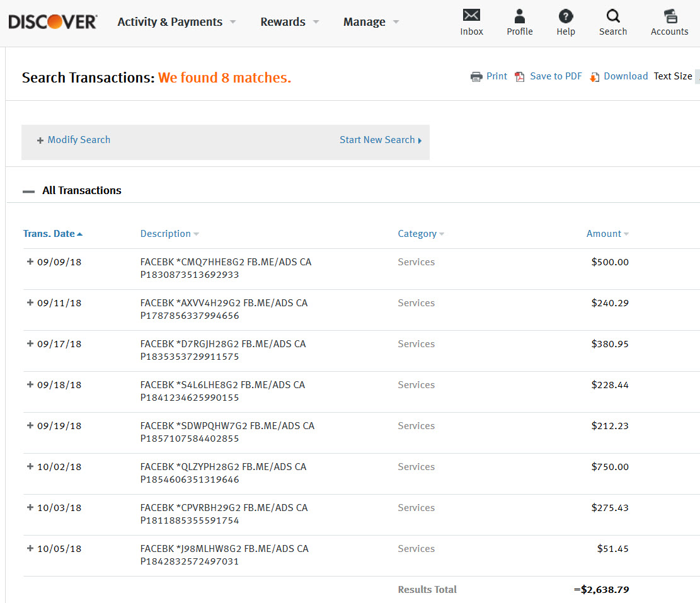Viewport: 700px width, 603px height.
Task: Sort by Amount column
Action: pyautogui.click(x=607, y=234)
